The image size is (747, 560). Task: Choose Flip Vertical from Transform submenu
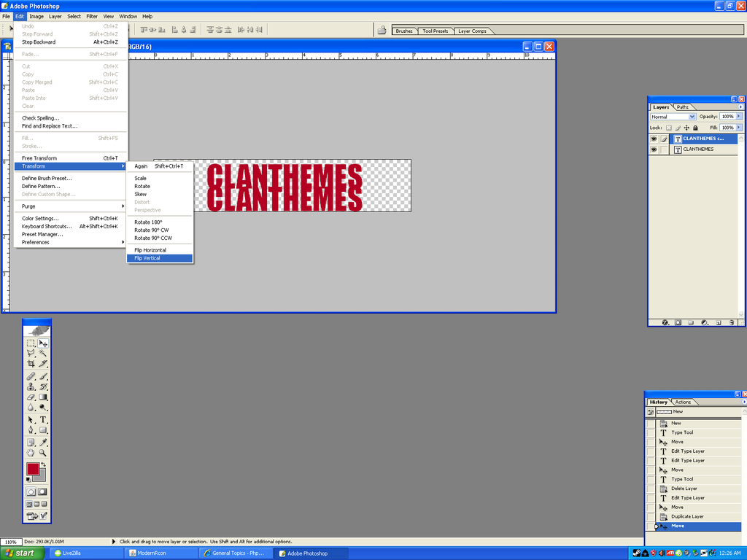[160, 258]
